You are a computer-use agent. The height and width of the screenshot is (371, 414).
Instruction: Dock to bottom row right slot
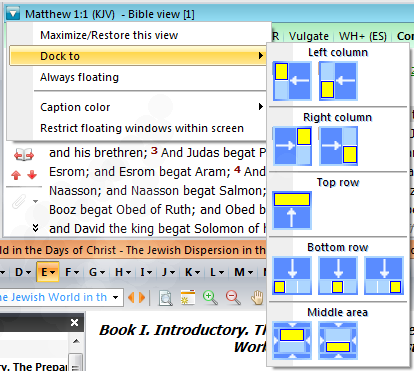384,275
